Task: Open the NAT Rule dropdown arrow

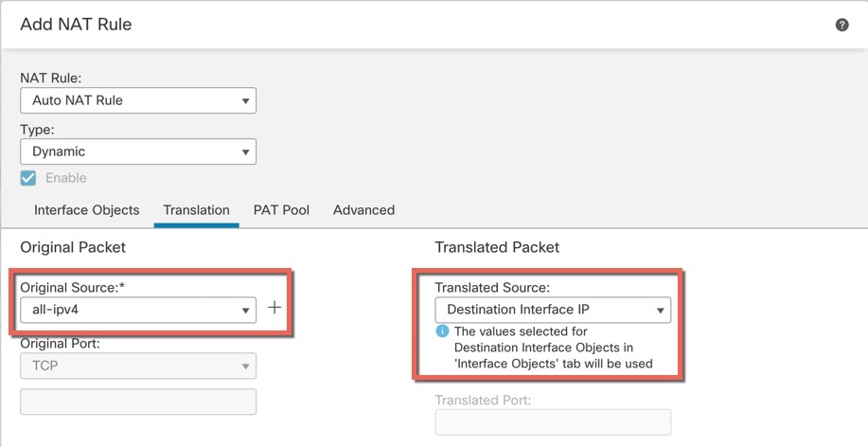Action: tap(245, 100)
